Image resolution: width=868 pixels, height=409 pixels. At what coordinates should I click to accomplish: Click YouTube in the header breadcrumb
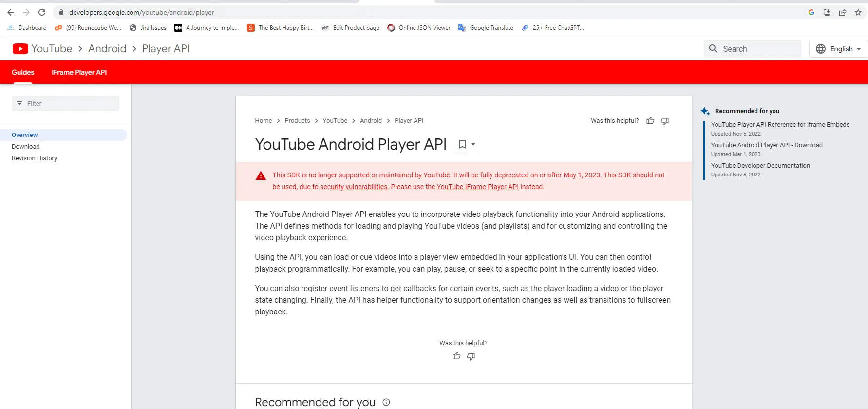(x=52, y=49)
